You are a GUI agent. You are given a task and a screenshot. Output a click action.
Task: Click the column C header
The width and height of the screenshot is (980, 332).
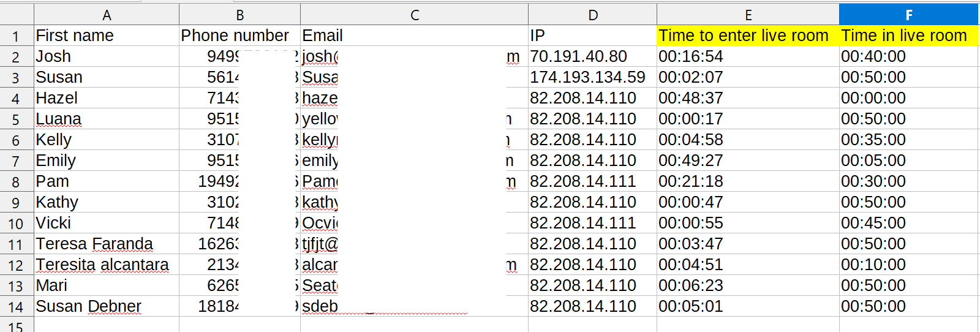coord(414,15)
